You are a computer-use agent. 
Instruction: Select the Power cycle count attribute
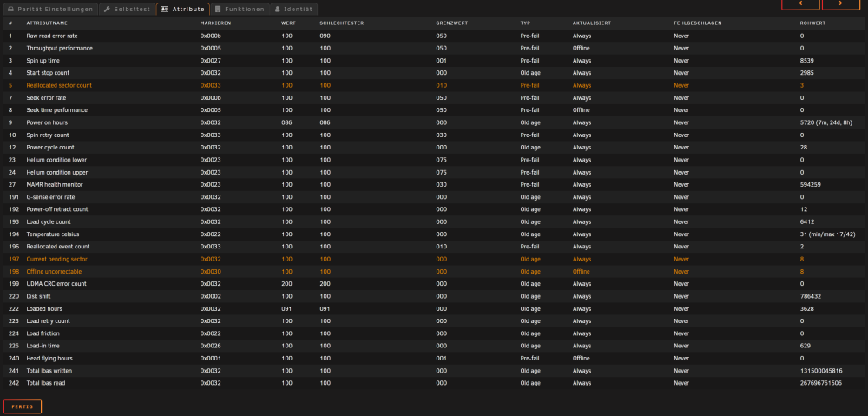pyautogui.click(x=50, y=148)
